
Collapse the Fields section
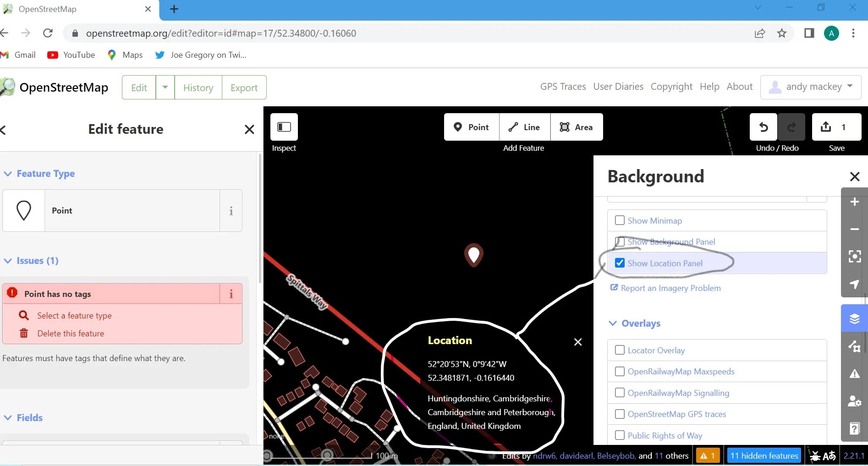pyautogui.click(x=23, y=418)
